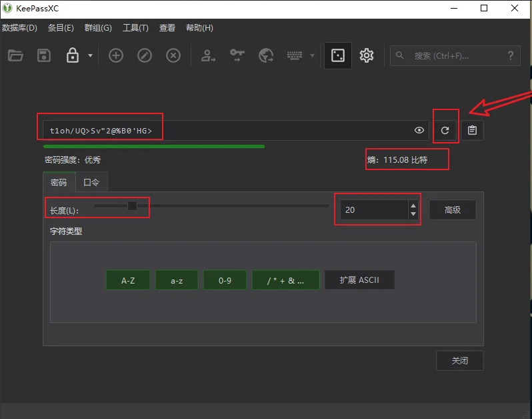Close the KeePassXC window
Viewport: 532px width, 419px height.
pyautogui.click(x=515, y=8)
